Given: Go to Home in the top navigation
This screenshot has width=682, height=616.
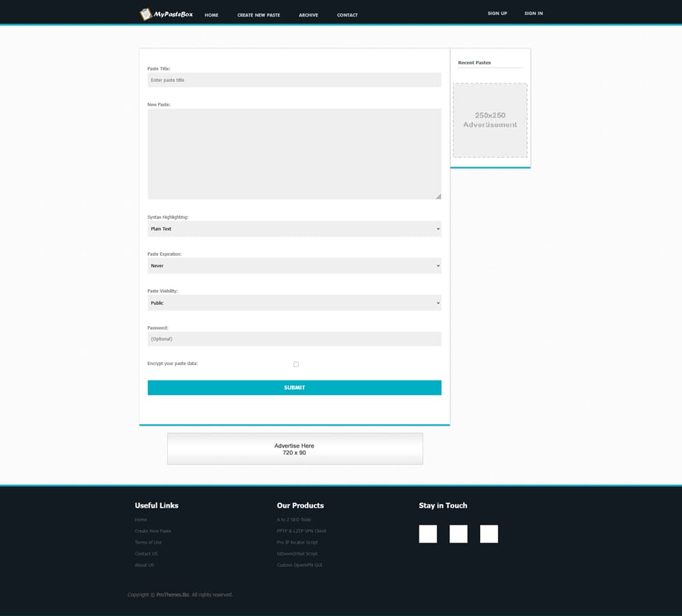Looking at the screenshot, I should 211,15.
